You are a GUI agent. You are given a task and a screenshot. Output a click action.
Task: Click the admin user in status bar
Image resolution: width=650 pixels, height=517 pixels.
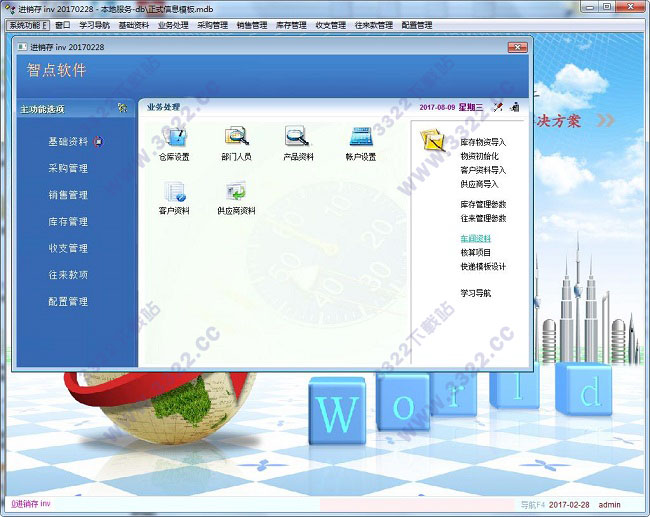[609, 505]
